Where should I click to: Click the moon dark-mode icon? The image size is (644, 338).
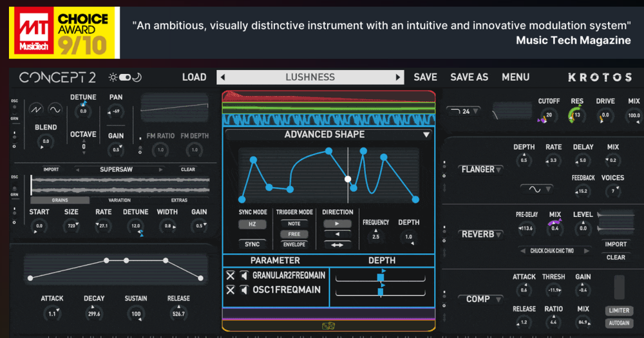[137, 77]
